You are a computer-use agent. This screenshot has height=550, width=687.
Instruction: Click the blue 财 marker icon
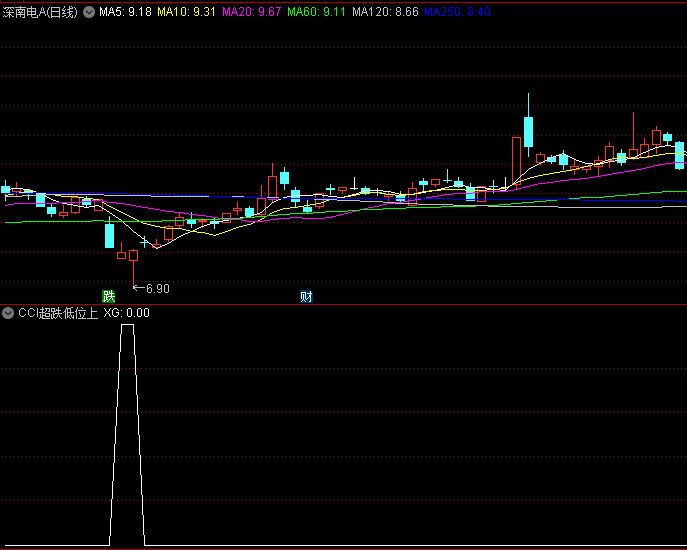point(306,296)
